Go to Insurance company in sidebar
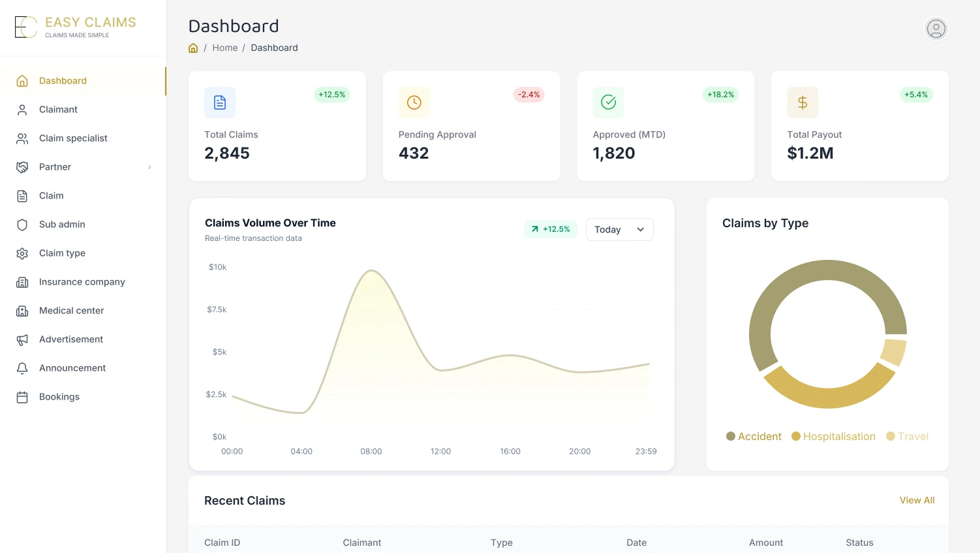This screenshot has height=553, width=980. pos(83,282)
